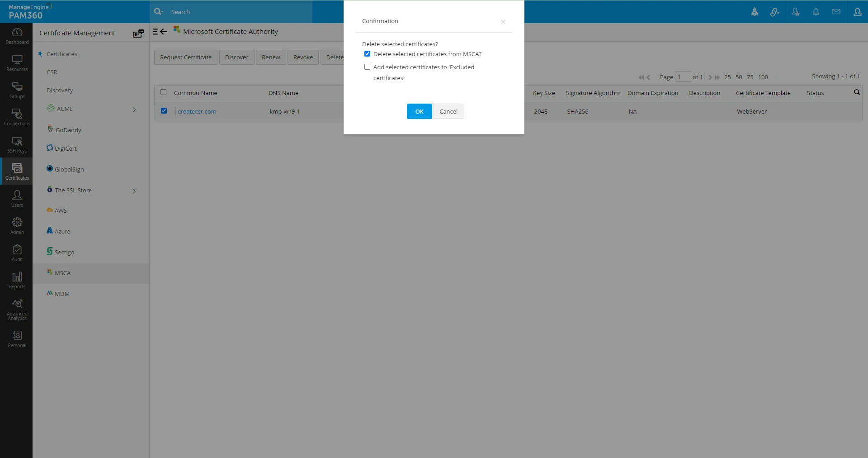Expand The SSL Store submenu arrow

134,191
